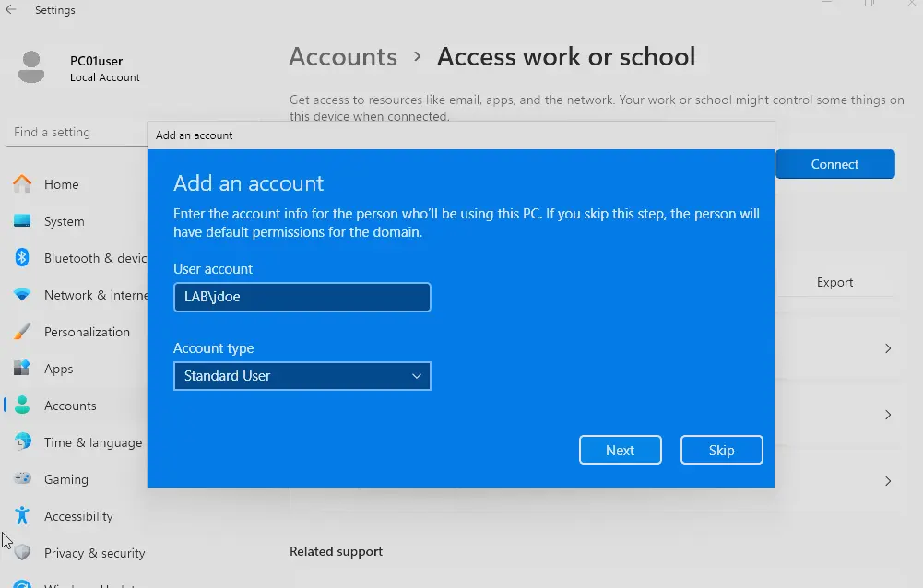The image size is (923, 588).
Task: Open Gaming settings page
Action: 66,479
